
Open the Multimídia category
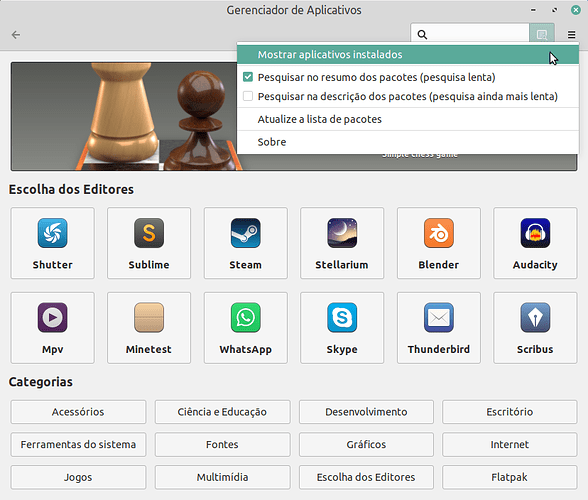(222, 477)
